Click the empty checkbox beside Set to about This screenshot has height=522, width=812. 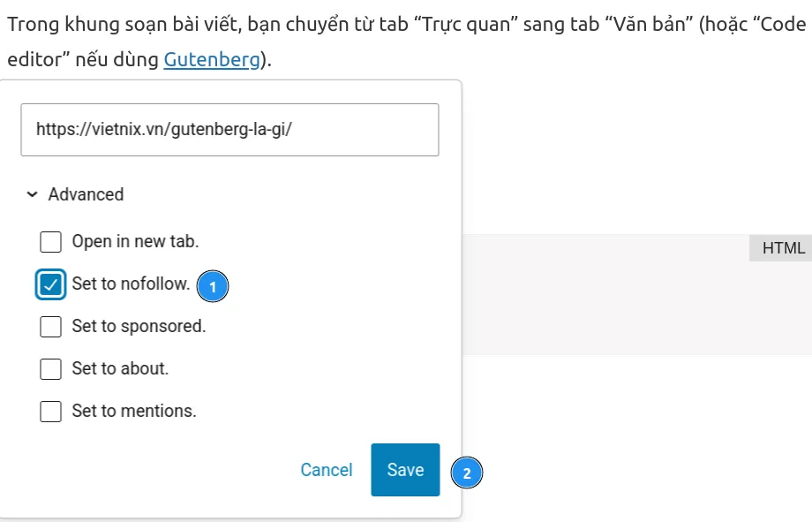(x=50, y=368)
